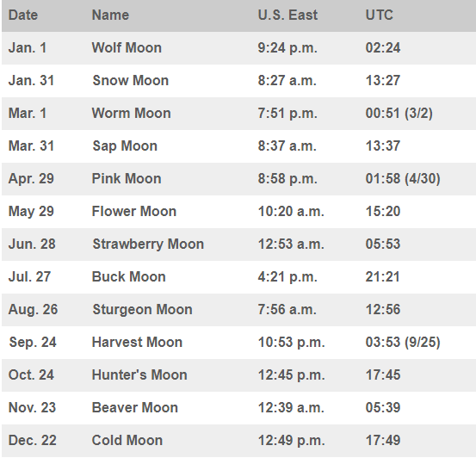Click the Flower Moon name
The image size is (476, 458).
pos(134,212)
